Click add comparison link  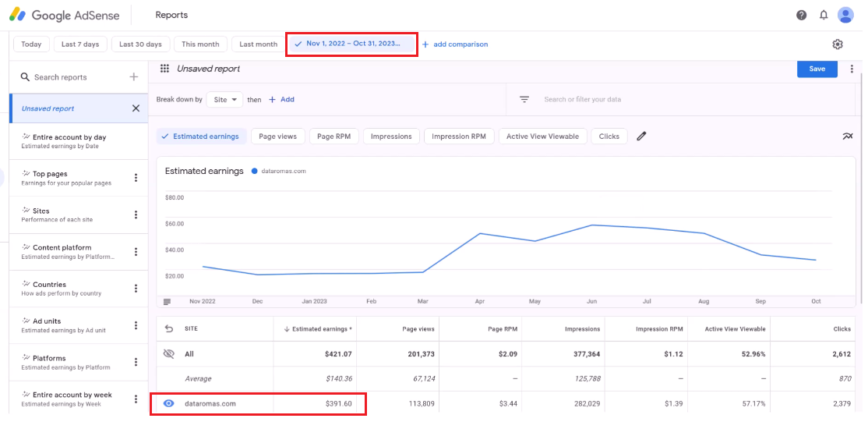click(455, 44)
